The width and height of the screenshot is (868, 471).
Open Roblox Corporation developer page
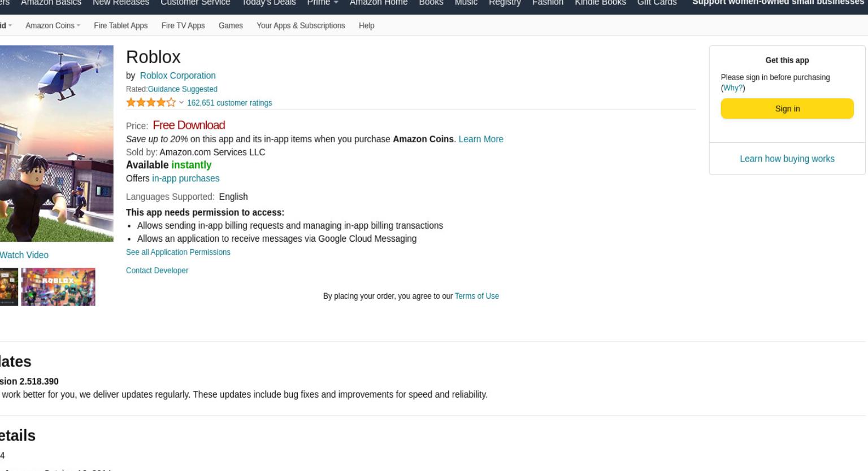177,76
